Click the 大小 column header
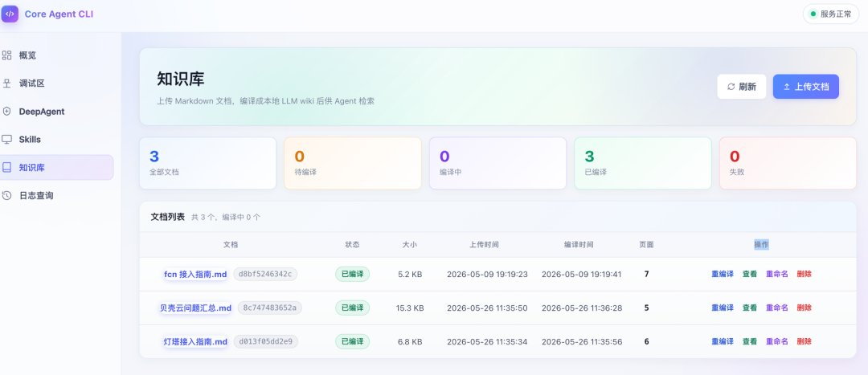868x375 pixels. (x=410, y=244)
